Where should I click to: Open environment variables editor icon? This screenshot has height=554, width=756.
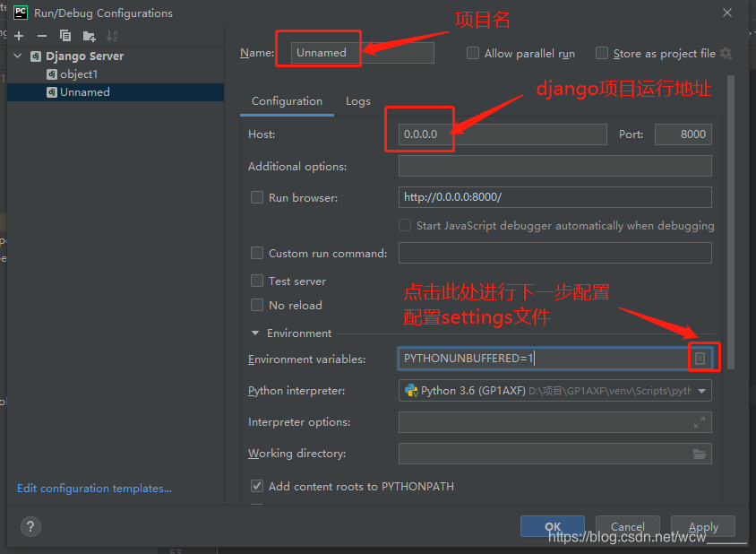pos(700,358)
